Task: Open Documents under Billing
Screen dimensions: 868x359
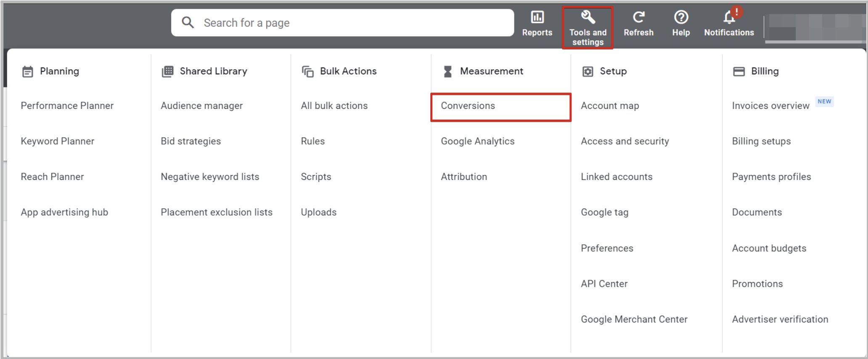Action: point(757,212)
